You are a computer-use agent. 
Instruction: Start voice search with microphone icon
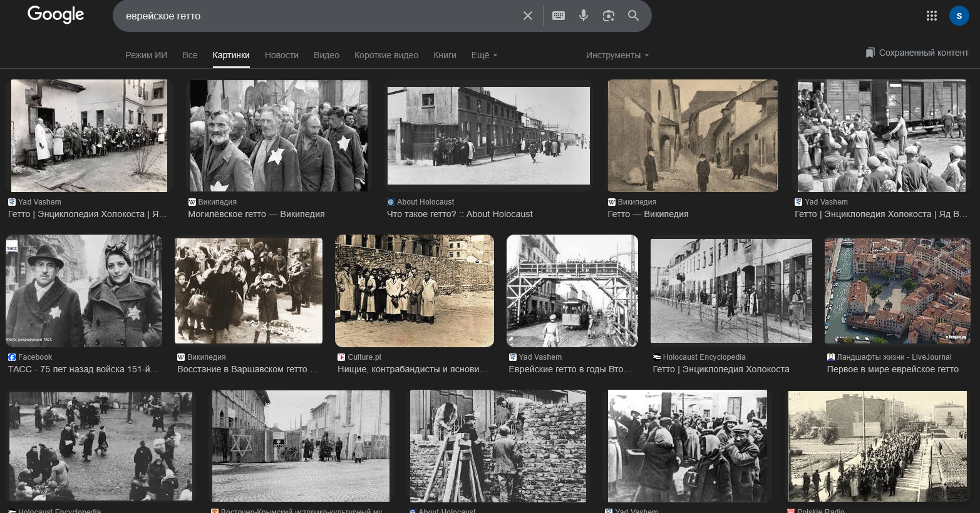click(584, 16)
